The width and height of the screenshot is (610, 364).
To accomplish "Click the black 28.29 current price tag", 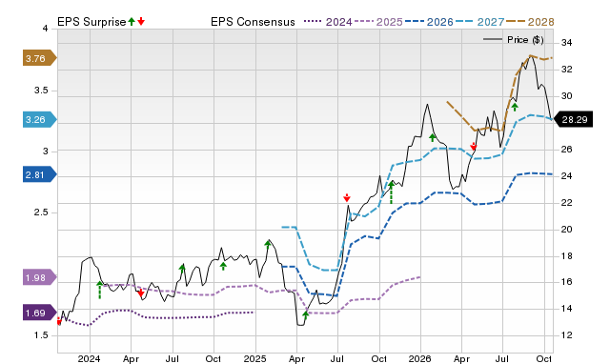I will tap(573, 119).
